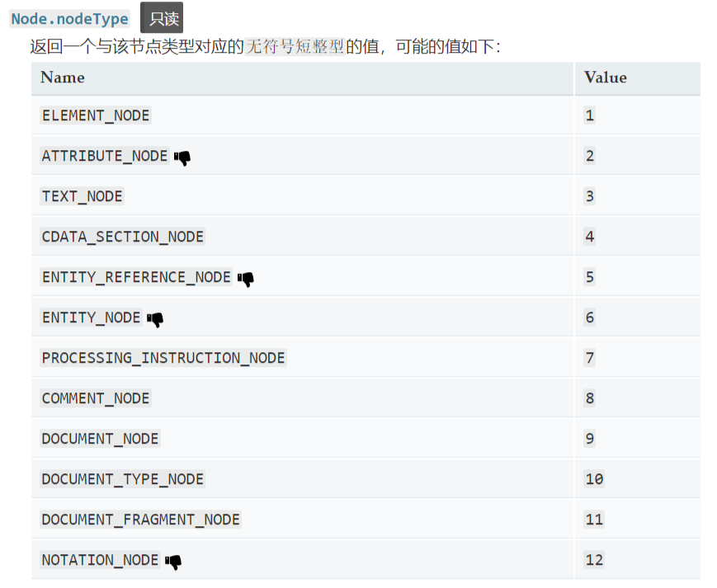
Task: Click the deprecated thumbs-down icon beside ATTRIBUTE_NODE
Action: tap(182, 158)
